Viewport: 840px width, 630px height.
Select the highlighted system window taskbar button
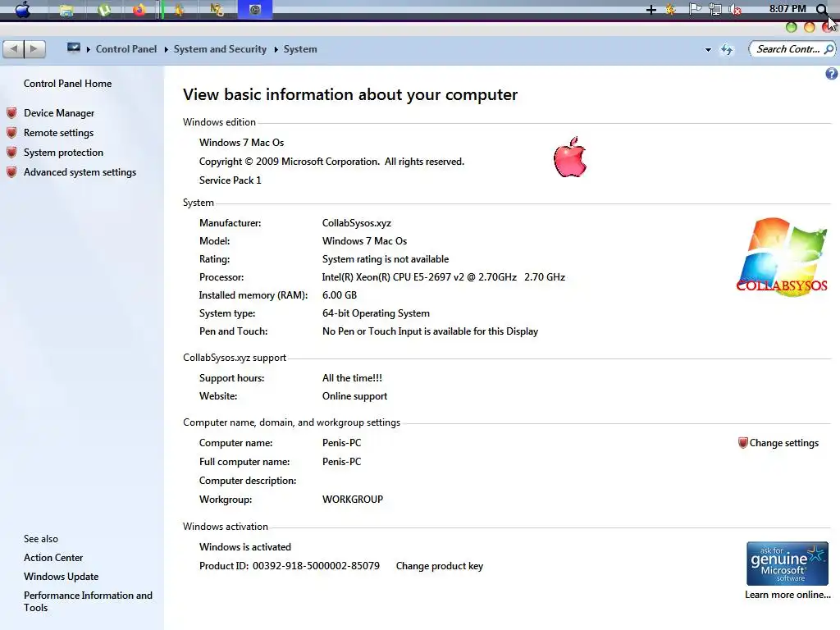(x=255, y=10)
